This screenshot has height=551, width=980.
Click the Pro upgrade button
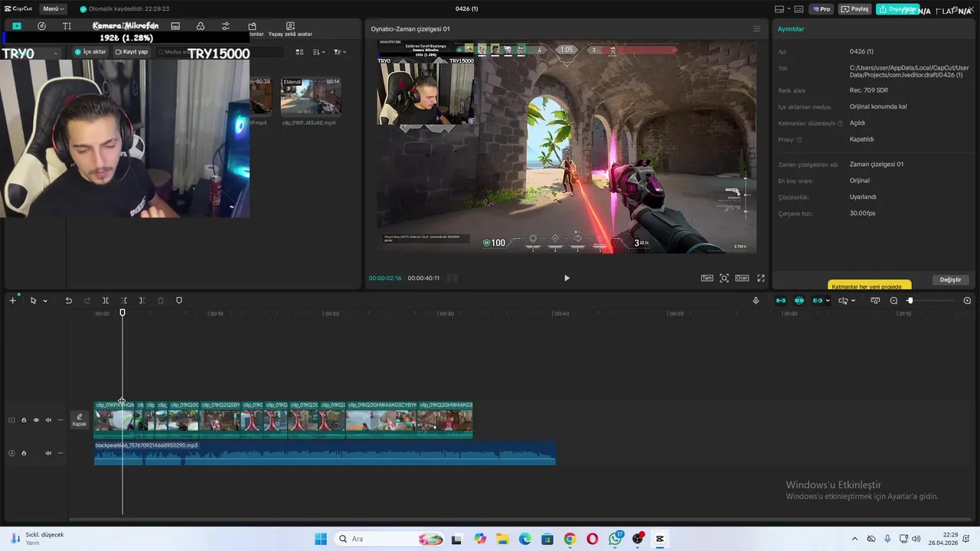[822, 9]
